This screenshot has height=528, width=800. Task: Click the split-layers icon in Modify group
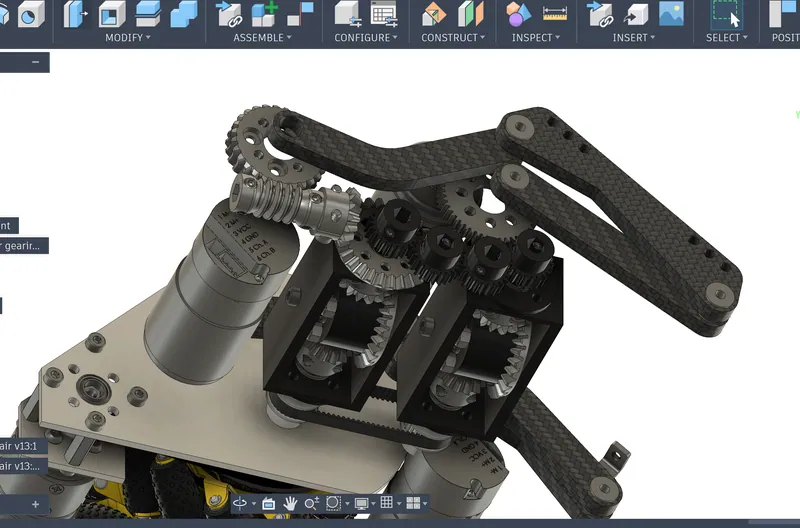(148, 14)
